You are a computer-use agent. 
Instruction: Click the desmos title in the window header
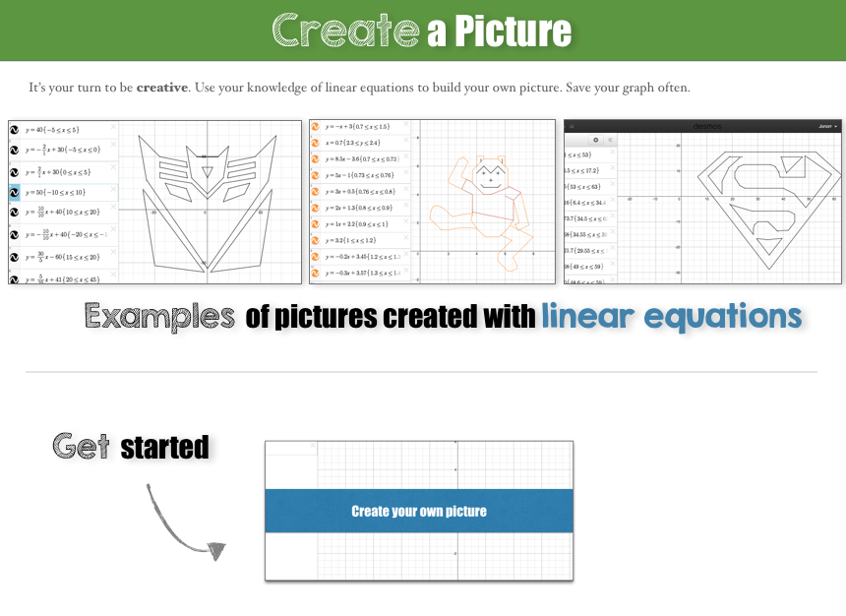[x=706, y=126]
